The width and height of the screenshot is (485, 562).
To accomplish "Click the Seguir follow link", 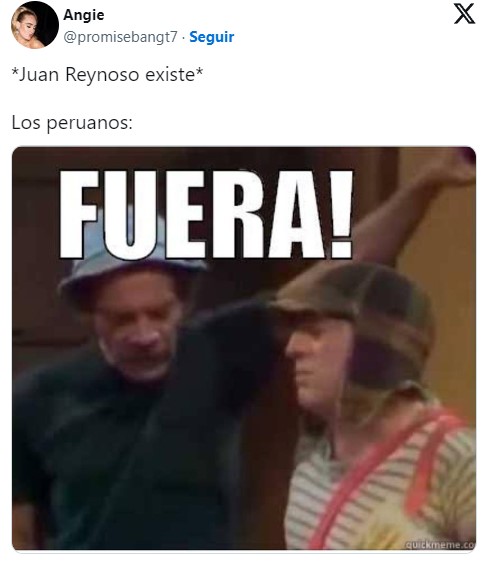I will coord(211,37).
